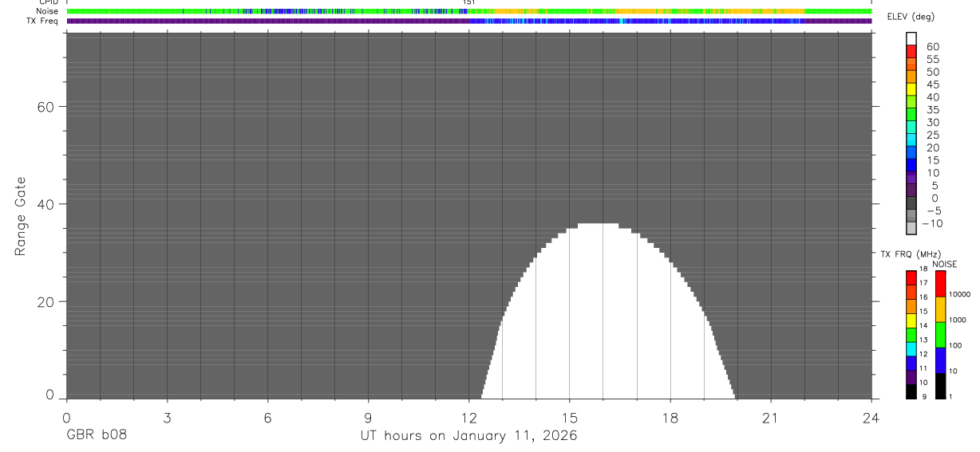This screenshot has width=980, height=452.
Task: Click x-axis tick label '12'
Action: coord(468,418)
